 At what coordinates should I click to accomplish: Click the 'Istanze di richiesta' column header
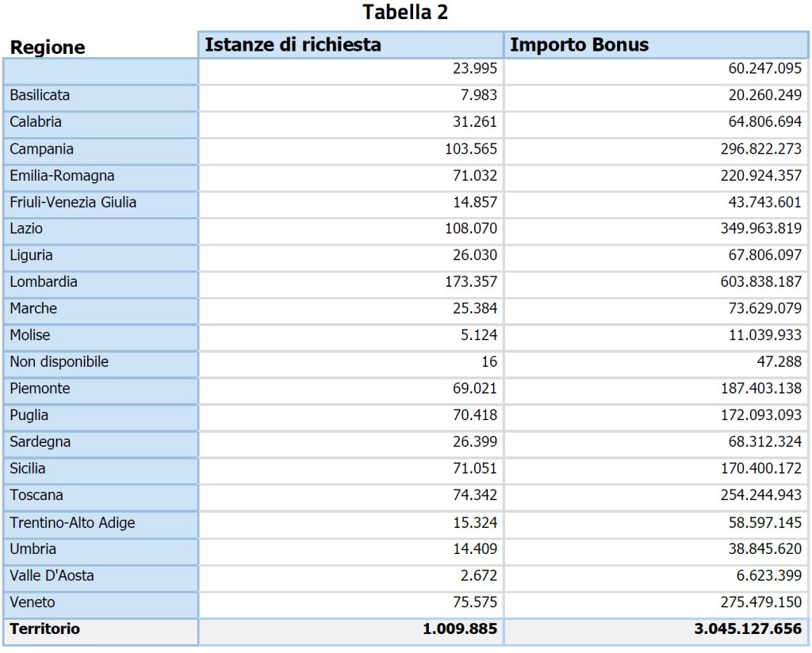click(293, 45)
